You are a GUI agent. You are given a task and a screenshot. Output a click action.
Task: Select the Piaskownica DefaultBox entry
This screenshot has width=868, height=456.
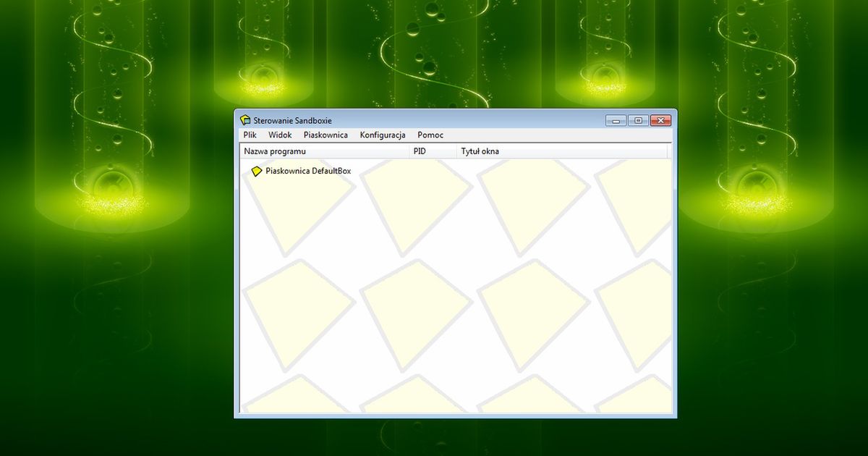pos(308,172)
